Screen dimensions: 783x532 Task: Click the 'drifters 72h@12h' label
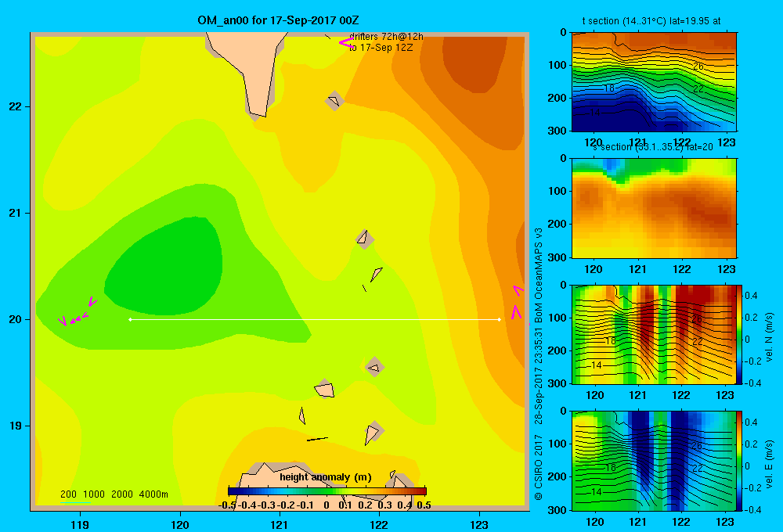point(386,37)
